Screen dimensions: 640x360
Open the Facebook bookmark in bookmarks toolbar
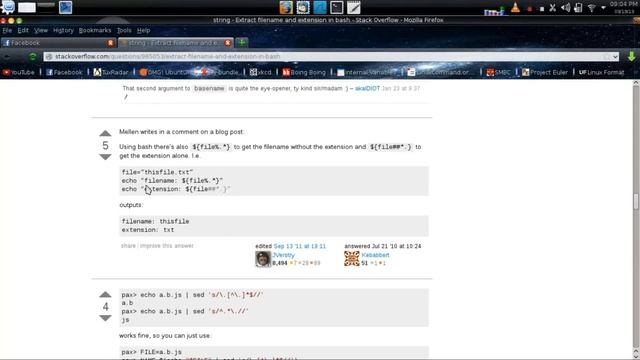click(64, 72)
